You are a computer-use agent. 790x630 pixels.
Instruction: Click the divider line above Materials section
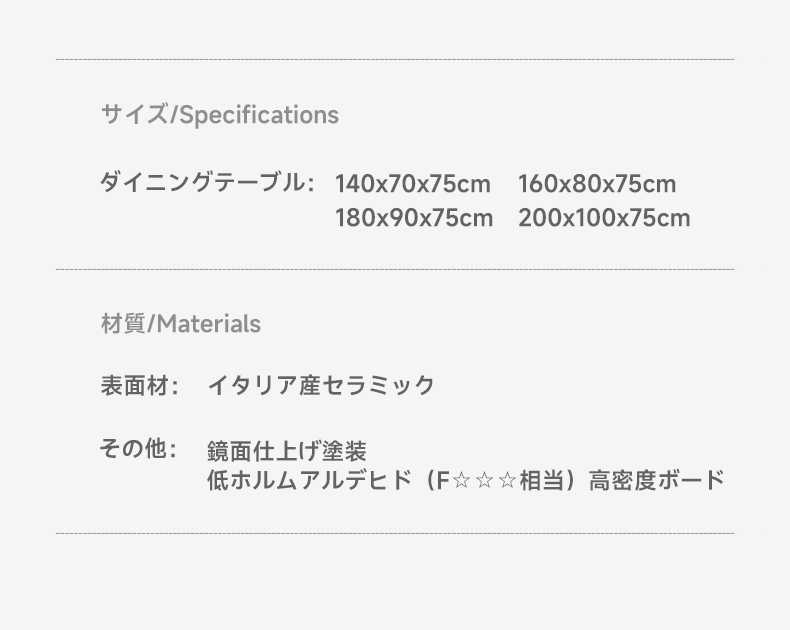395,270
